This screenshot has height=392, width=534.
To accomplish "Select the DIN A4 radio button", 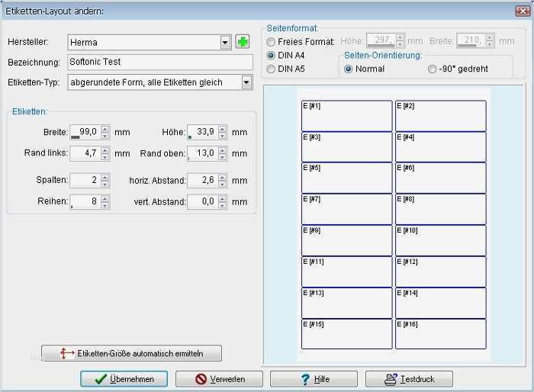I will pyautogui.click(x=271, y=55).
